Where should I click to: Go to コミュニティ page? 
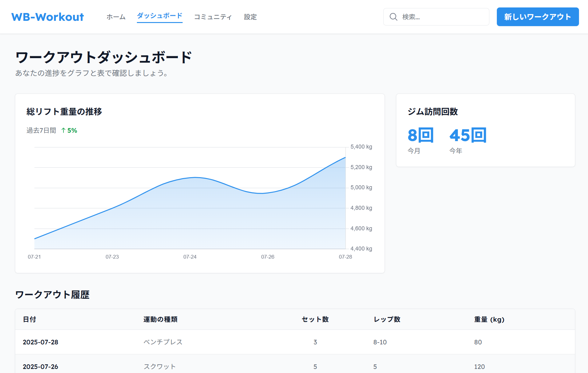click(x=213, y=17)
